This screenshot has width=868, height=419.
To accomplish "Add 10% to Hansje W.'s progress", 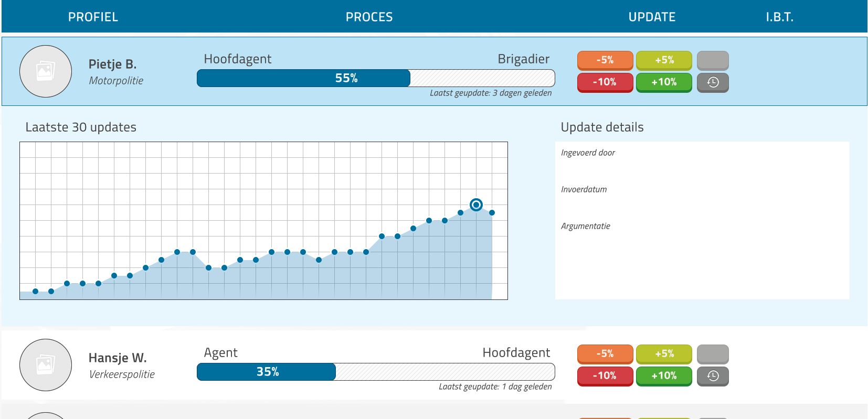I will coord(663,376).
